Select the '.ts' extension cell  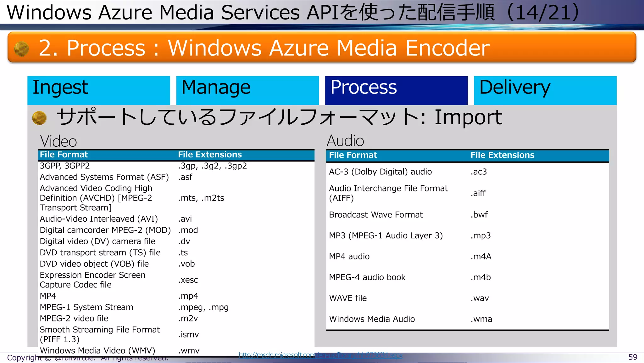pyautogui.click(x=183, y=253)
